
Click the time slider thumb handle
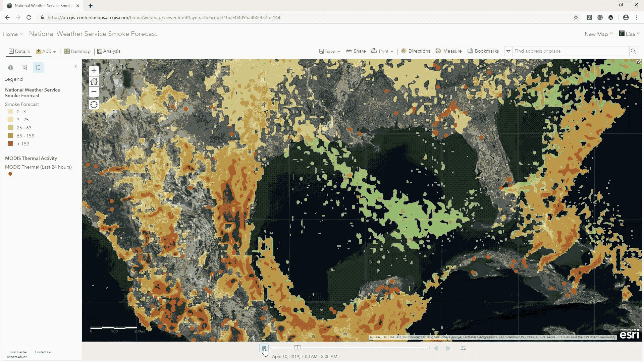coord(298,348)
